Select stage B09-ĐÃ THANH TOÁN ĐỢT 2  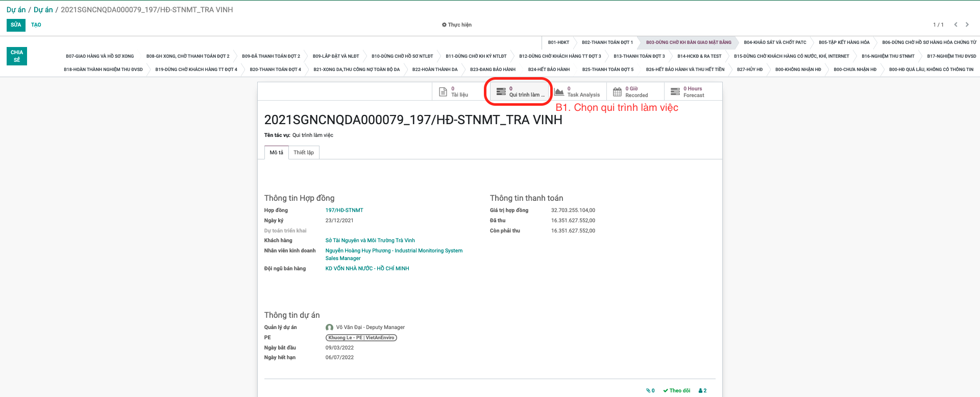271,56
